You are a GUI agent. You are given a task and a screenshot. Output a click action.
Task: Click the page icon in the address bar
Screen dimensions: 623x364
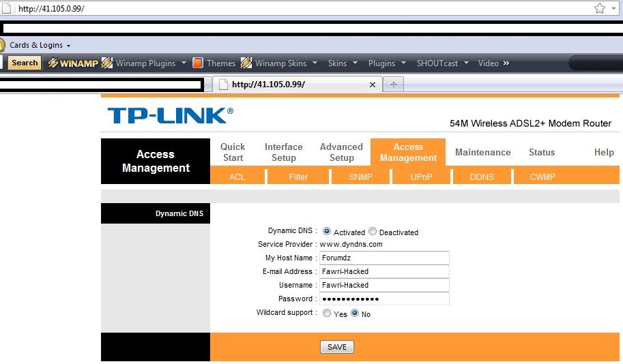[6, 8]
